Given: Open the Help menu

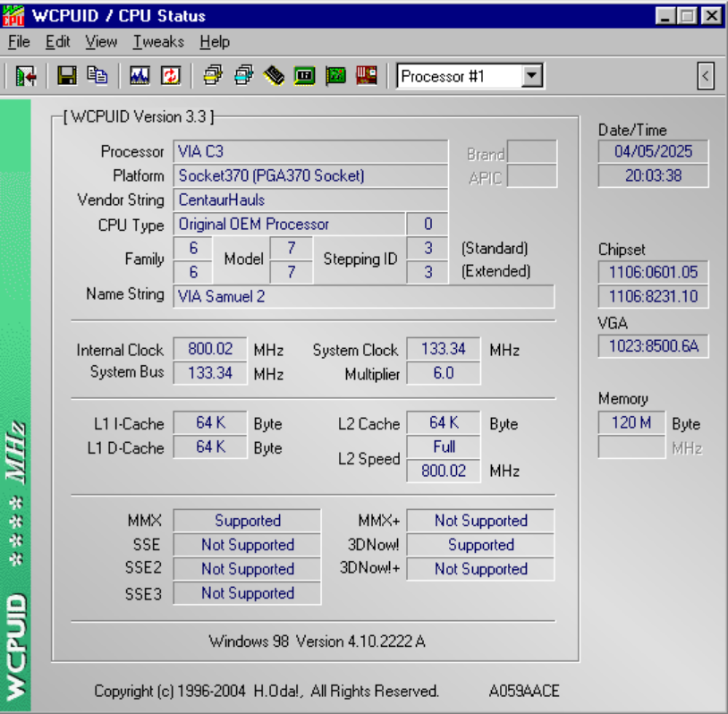Looking at the screenshot, I should click(215, 42).
